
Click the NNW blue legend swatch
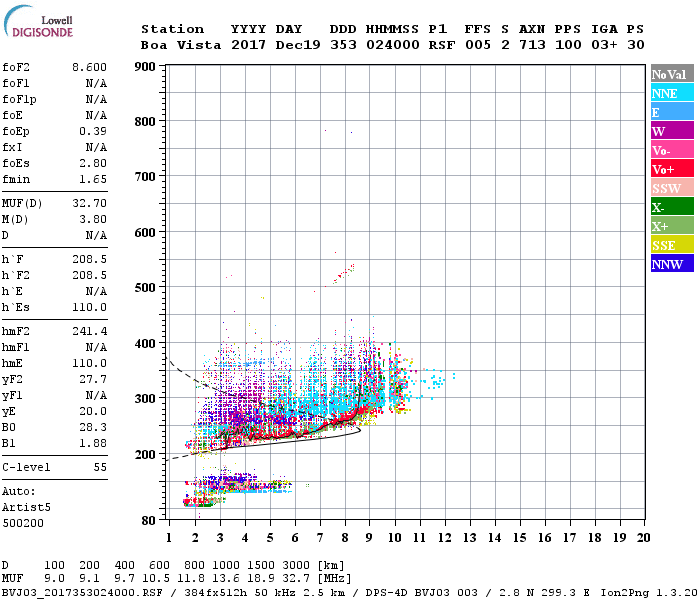pos(672,263)
